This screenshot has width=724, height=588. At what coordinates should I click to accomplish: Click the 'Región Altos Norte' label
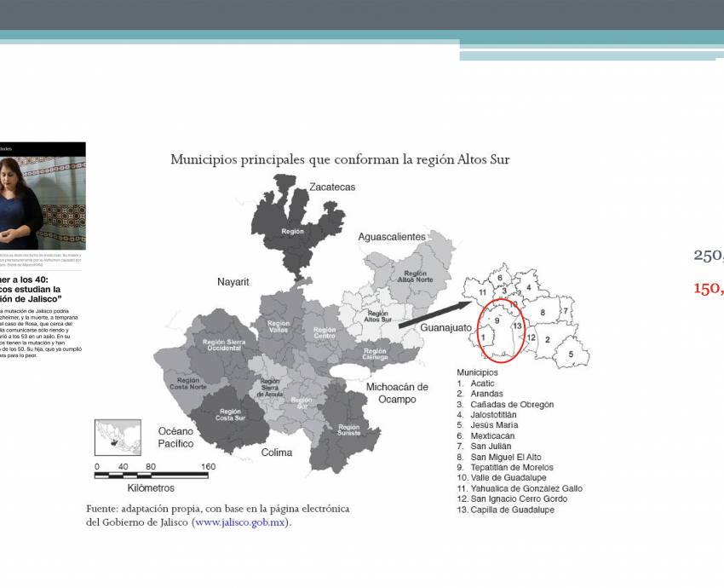click(416, 276)
